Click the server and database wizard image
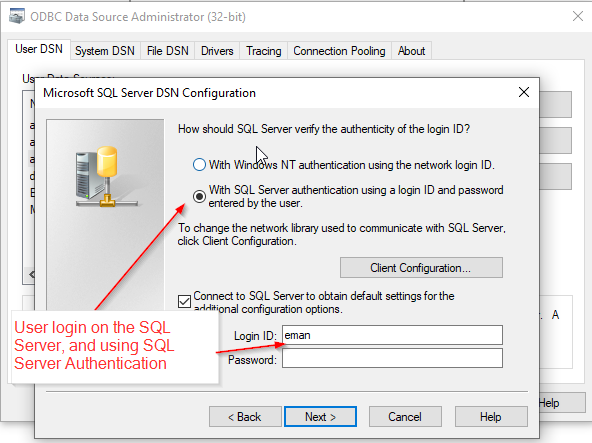Screen dimensions: 592x443 pyautogui.click(x=106, y=177)
